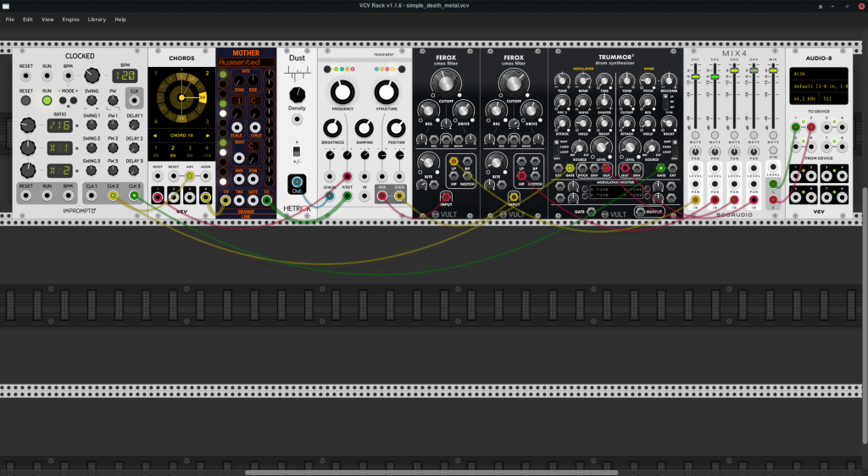Click the resonator V/OCT input jack
This screenshot has width=868, height=476.
click(x=347, y=196)
